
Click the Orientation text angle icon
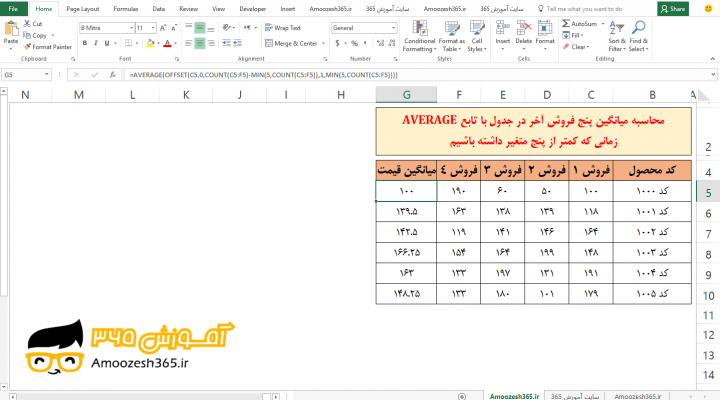click(226, 28)
